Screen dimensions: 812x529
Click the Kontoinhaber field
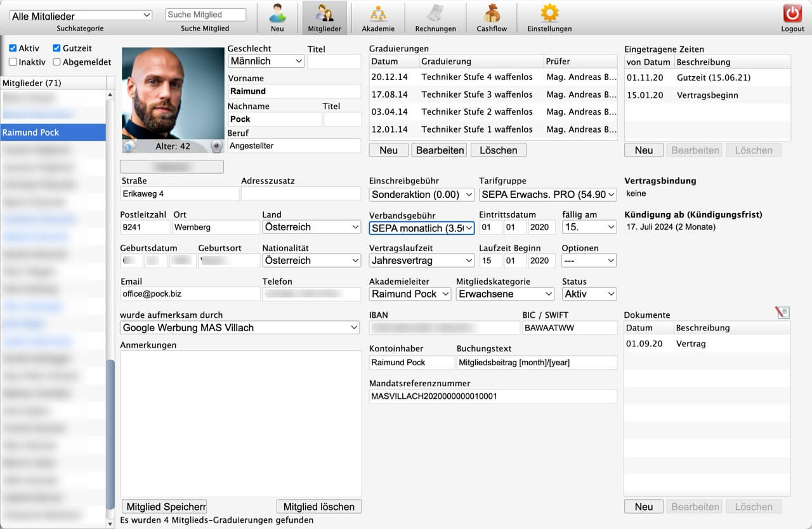pos(411,362)
